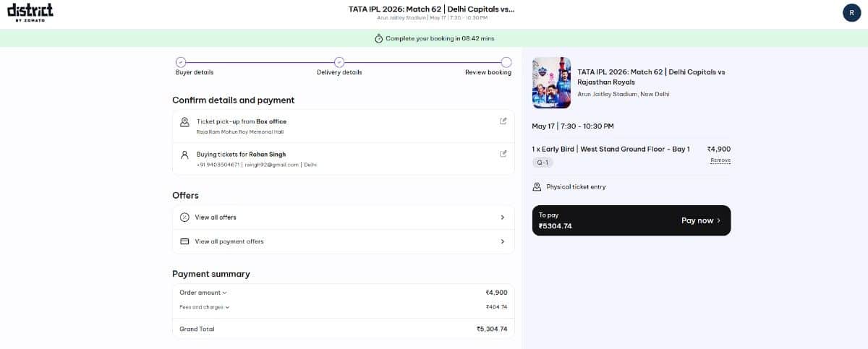Image resolution: width=868 pixels, height=349 pixels.
Task: Click the event title in the header
Action: point(432,9)
